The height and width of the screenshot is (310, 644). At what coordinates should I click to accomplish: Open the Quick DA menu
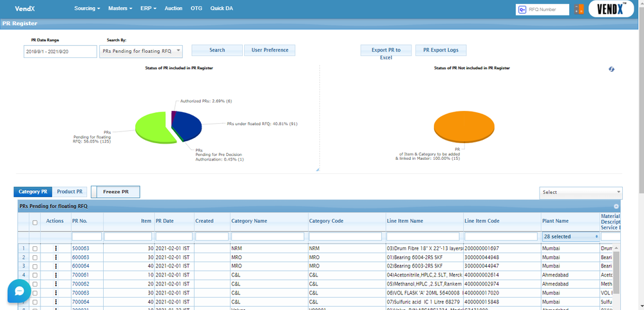[222, 8]
